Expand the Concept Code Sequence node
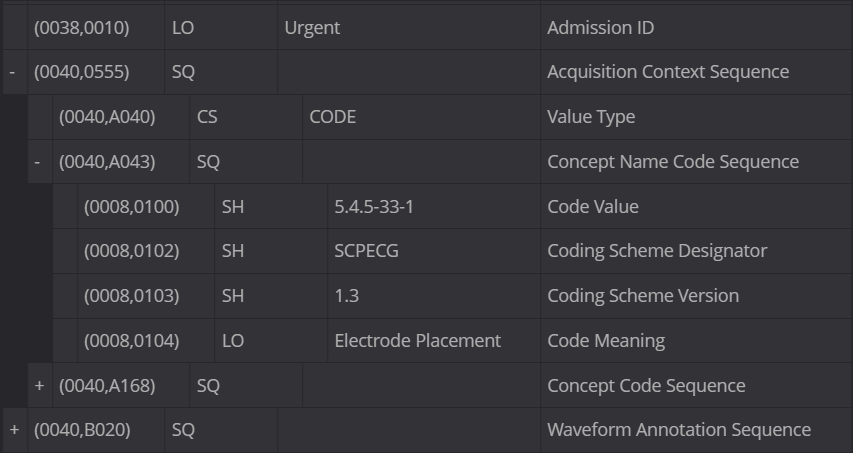Image resolution: width=853 pixels, height=453 pixels. [39, 386]
